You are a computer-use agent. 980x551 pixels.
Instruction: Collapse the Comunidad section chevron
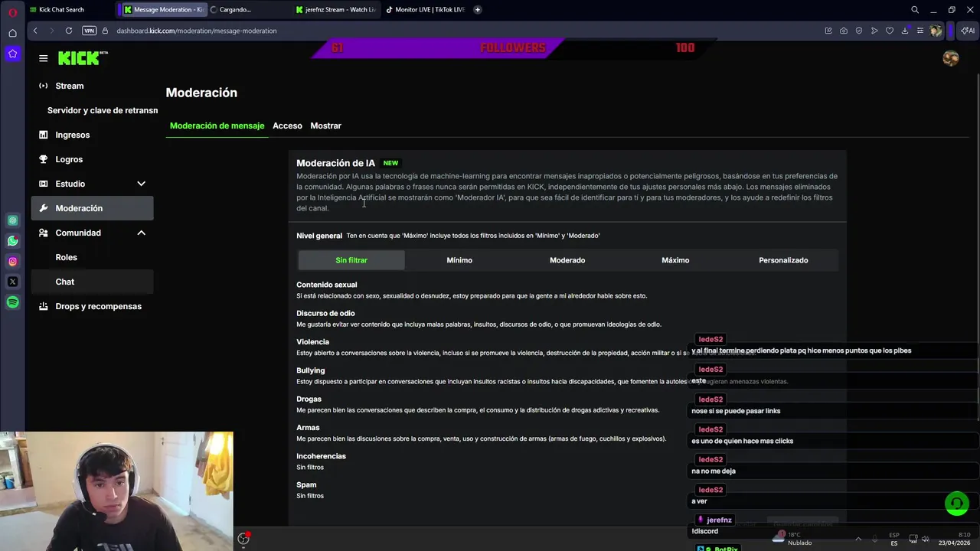click(x=141, y=233)
